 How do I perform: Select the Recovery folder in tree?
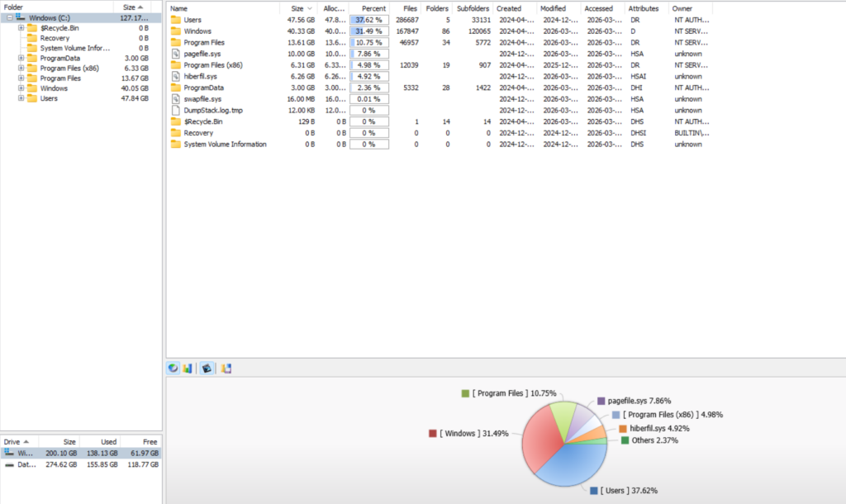55,38
